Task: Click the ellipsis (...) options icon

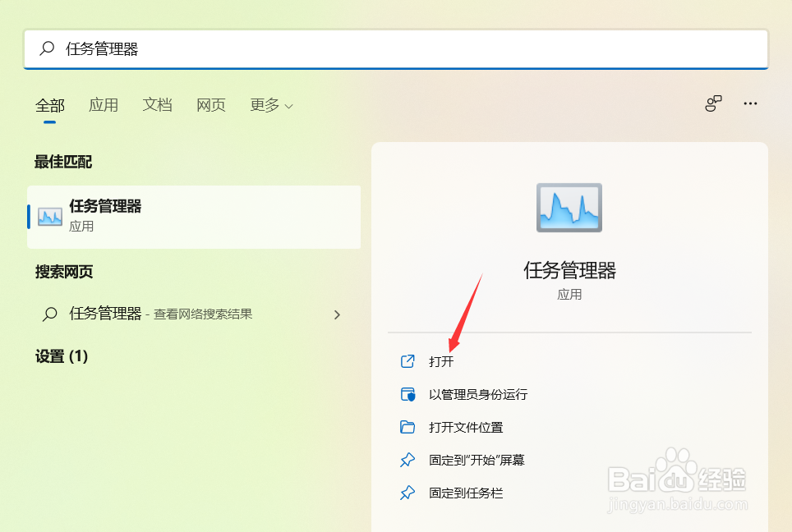Action: [x=750, y=103]
